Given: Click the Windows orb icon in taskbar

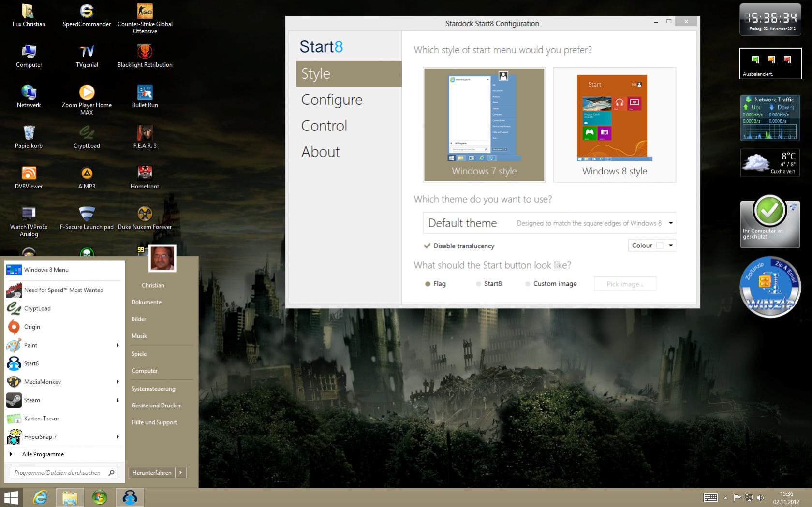Looking at the screenshot, I should [x=100, y=497].
